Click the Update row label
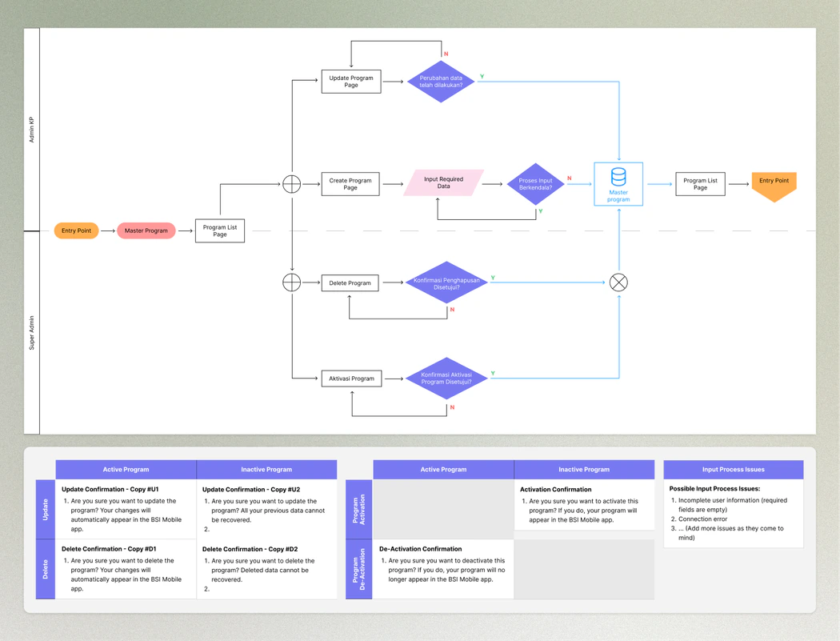This screenshot has height=641, width=840. coord(46,509)
